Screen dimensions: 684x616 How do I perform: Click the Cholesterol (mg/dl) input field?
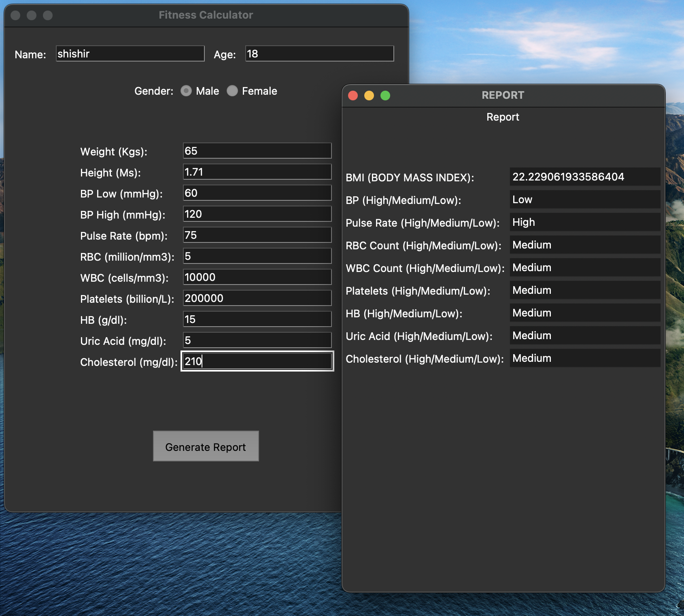click(x=257, y=361)
